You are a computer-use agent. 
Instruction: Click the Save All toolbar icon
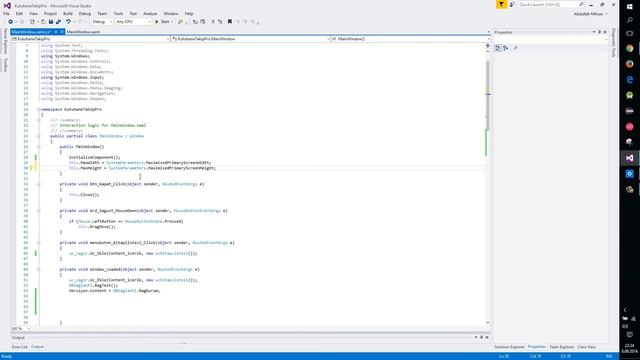click(x=58, y=22)
